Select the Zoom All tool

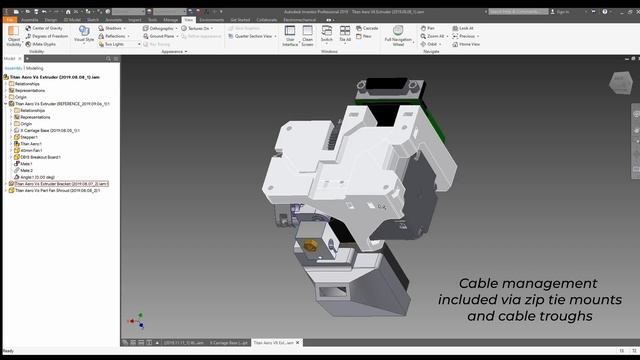tap(432, 36)
